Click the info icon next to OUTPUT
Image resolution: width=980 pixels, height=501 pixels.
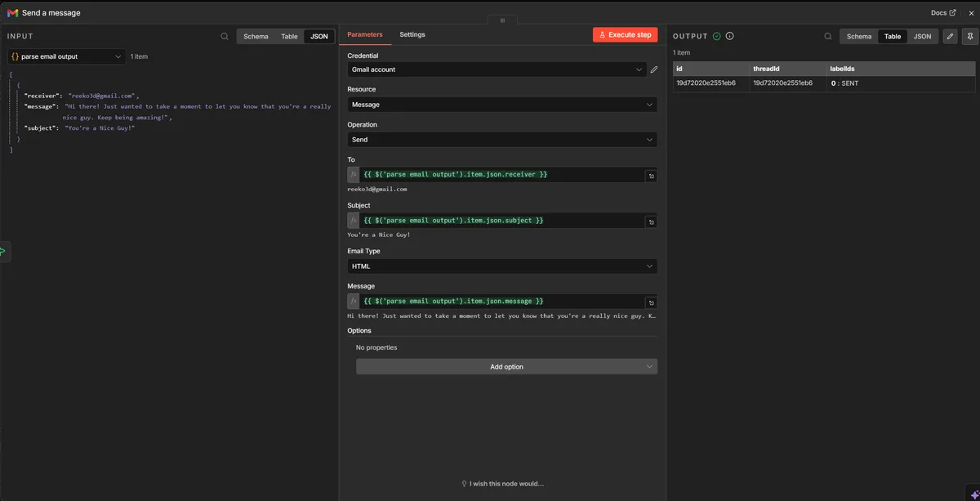(x=728, y=35)
